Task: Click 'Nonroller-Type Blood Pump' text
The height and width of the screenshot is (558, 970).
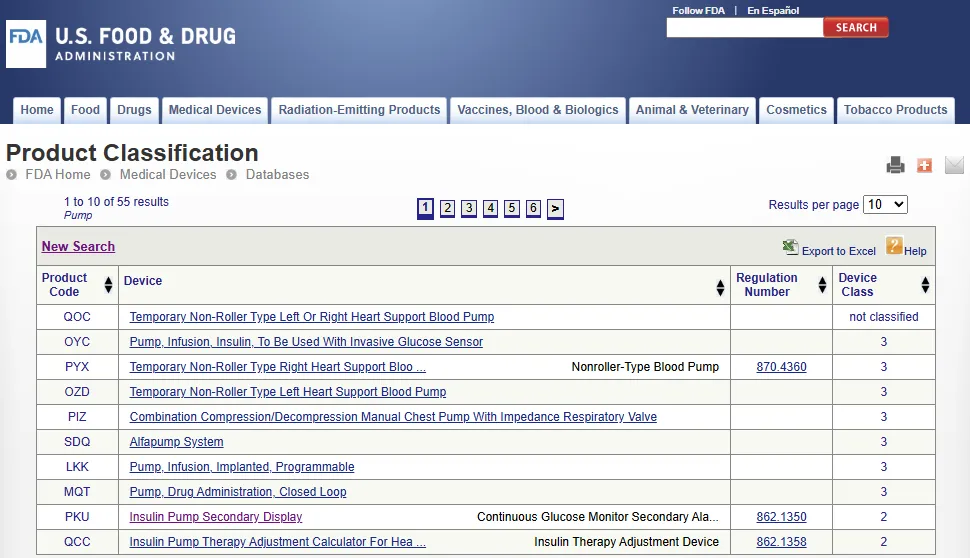Action: [645, 367]
